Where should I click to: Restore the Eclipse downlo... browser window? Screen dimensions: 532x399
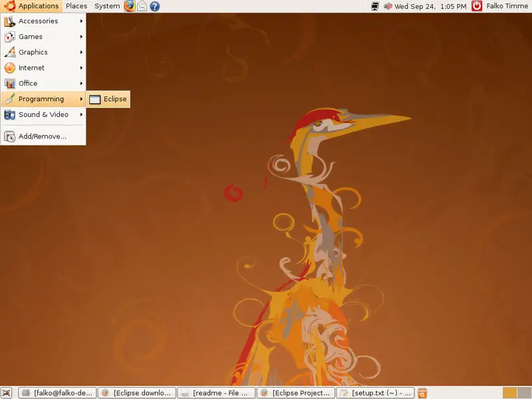[x=137, y=393]
